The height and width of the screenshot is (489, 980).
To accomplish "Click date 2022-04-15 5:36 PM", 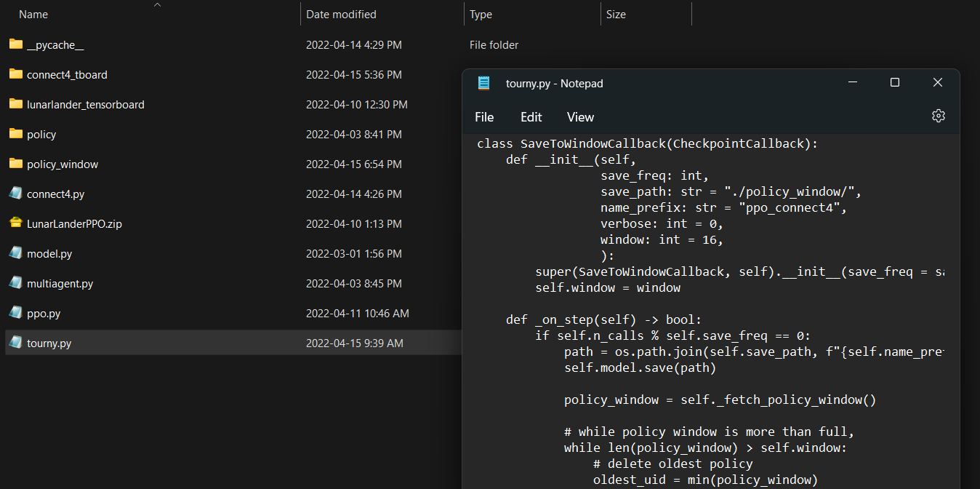I will coord(353,75).
